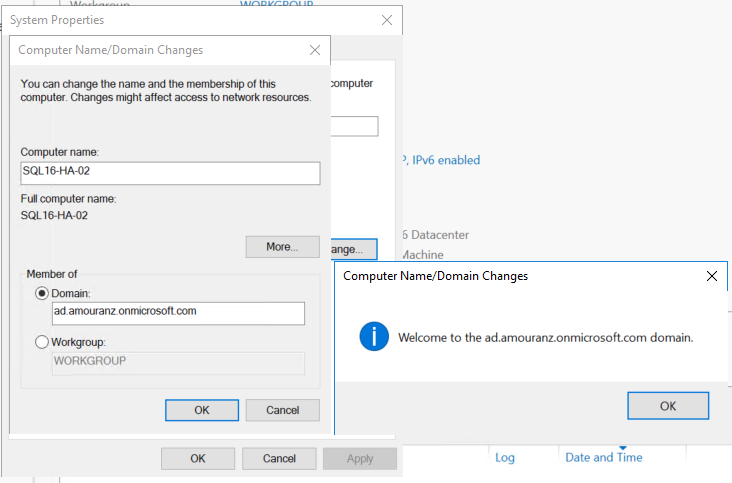This screenshot has height=483, width=732.
Task: Click the computer description field in System Properties
Action: pos(354,126)
